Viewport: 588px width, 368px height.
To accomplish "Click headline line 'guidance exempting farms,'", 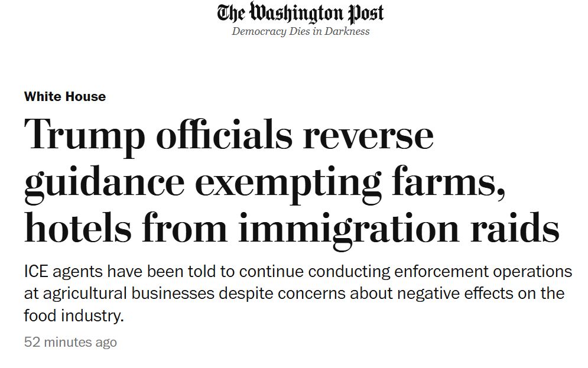I will 265,183.
